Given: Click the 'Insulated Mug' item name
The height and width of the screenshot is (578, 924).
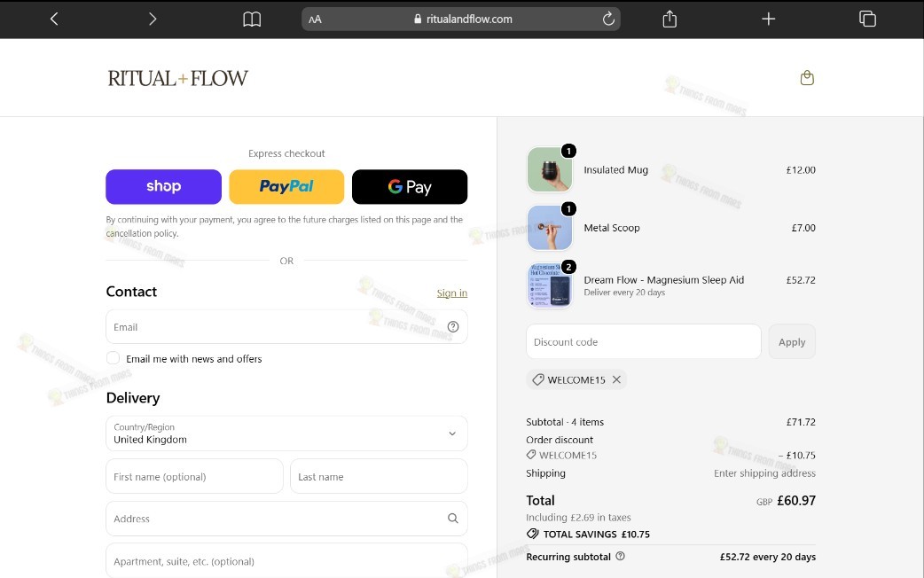Looking at the screenshot, I should pyautogui.click(x=615, y=169).
